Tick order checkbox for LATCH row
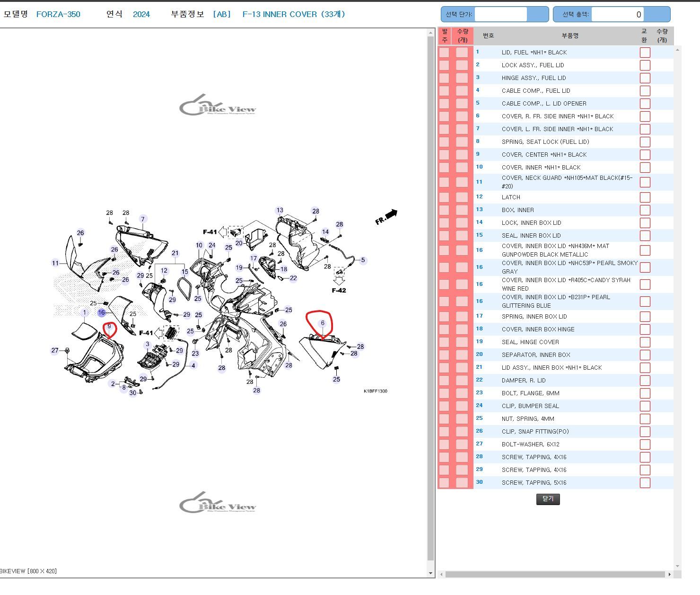 click(444, 197)
